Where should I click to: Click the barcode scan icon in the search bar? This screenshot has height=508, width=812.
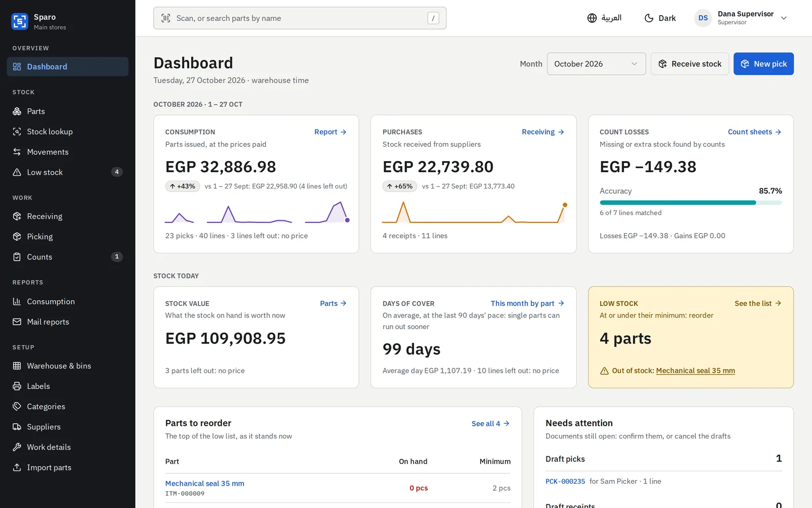(166, 18)
